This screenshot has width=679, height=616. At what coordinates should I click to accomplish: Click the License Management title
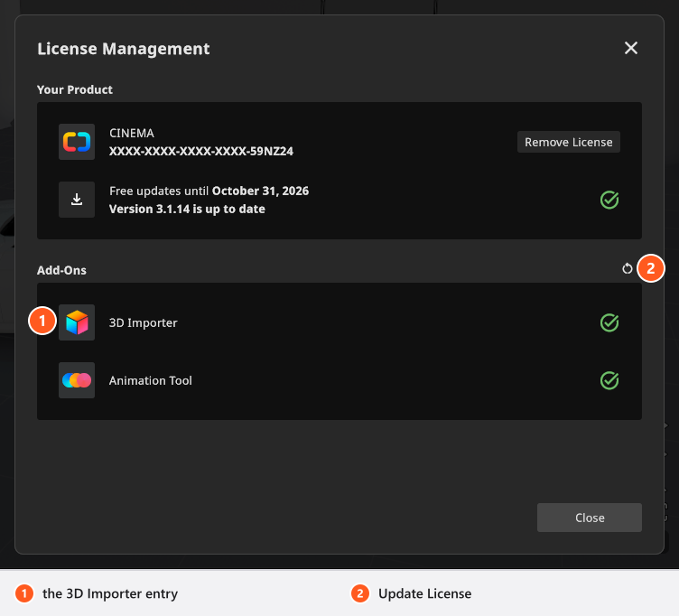[x=124, y=49]
